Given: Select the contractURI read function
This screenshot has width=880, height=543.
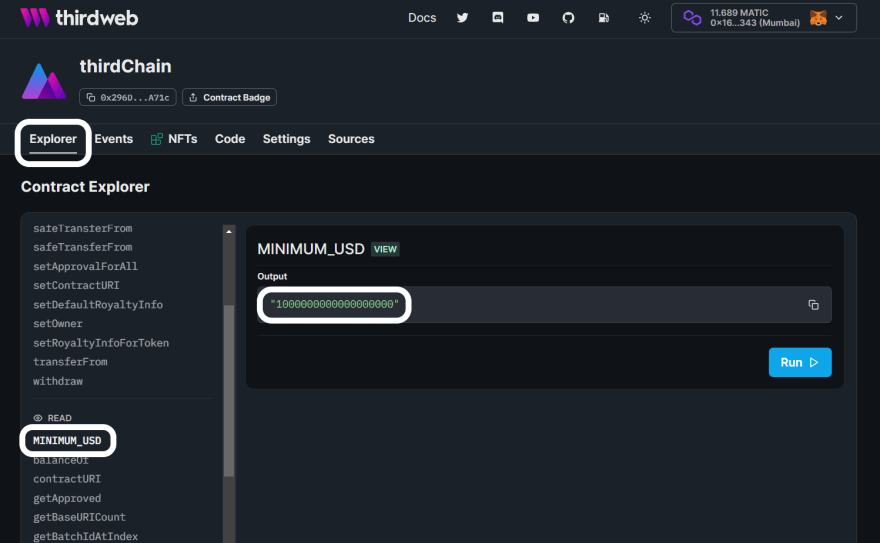Looking at the screenshot, I should point(67,479).
